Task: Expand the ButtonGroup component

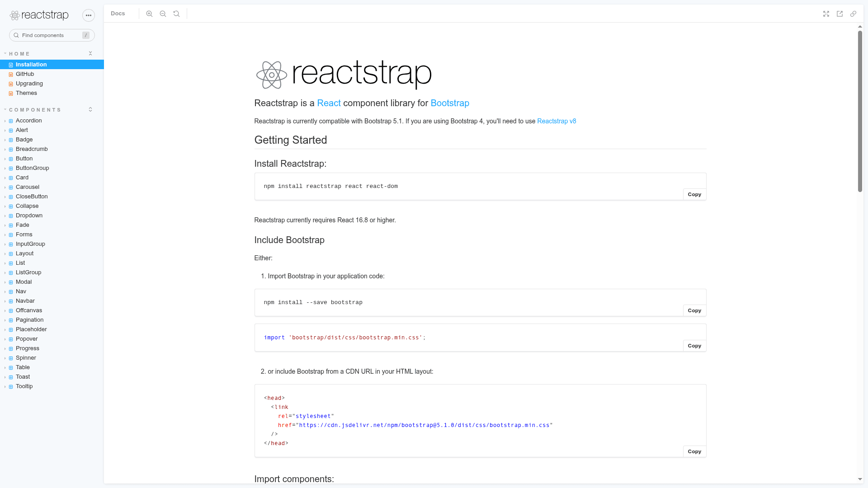Action: point(52,168)
